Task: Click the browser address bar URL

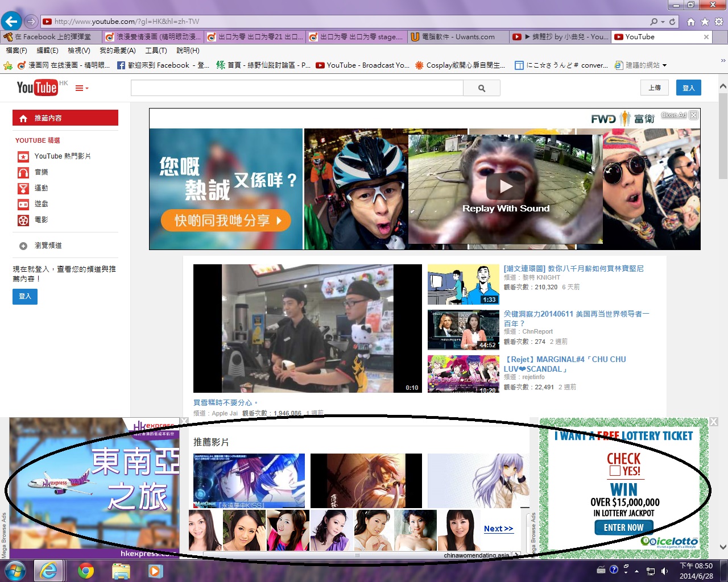Action: pos(127,22)
